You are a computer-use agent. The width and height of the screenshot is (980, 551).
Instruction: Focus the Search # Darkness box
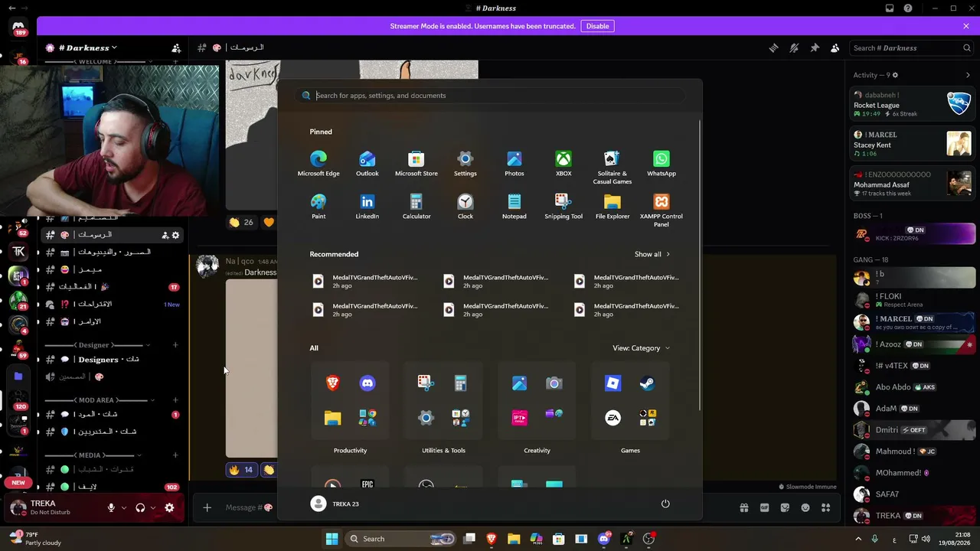[912, 47]
